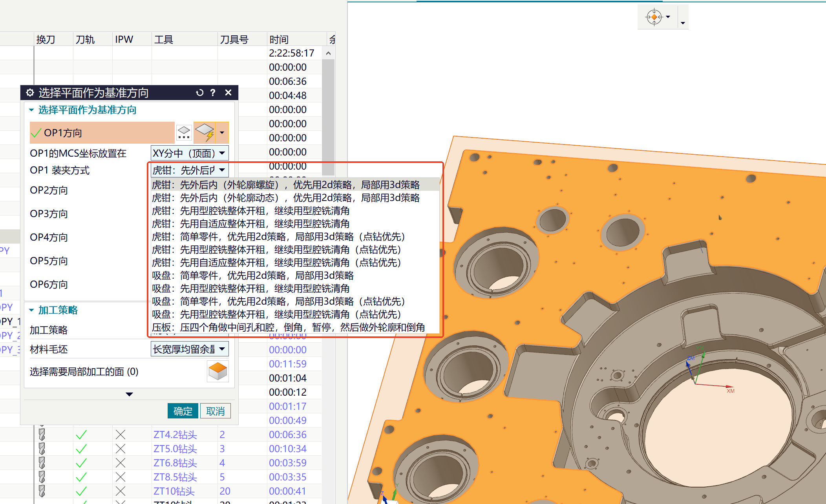Image resolution: width=826 pixels, height=504 pixels.
Task: Click the drill tool icon in ZT6.8钻头 row
Action: click(x=42, y=463)
